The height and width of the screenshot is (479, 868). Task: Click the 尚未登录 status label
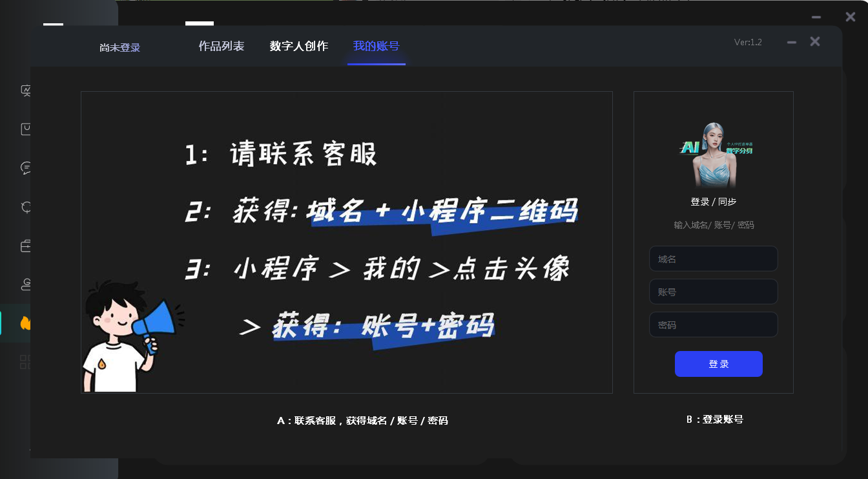[x=119, y=47]
